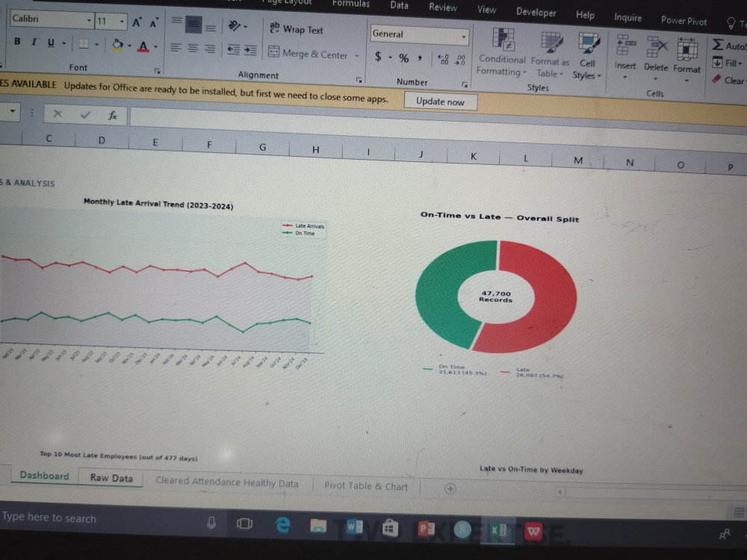Open the Power Pivot ribbon tab

[x=684, y=20]
